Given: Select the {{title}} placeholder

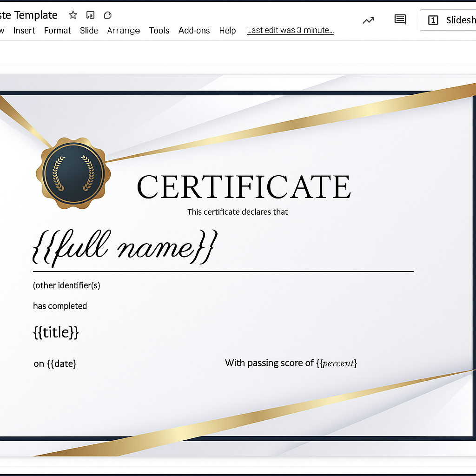Looking at the screenshot, I should (56, 332).
